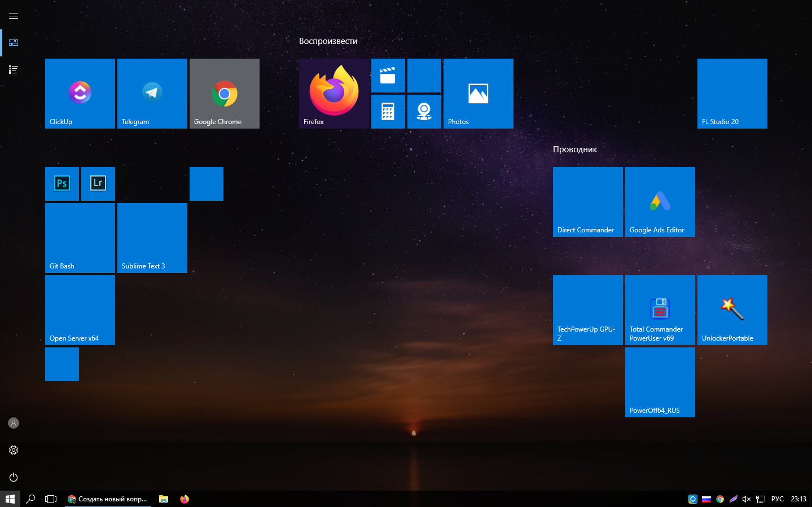Click the blue sync tray icon
The image size is (812, 507).
coord(693,499)
